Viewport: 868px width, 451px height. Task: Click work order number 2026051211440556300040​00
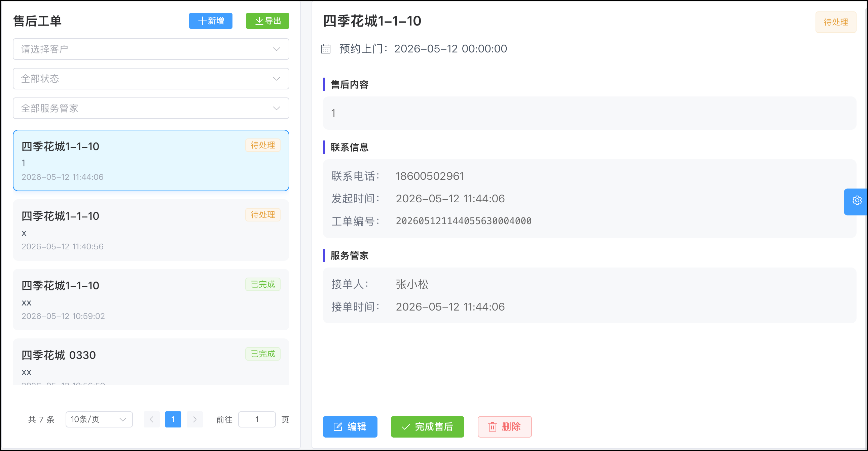(x=464, y=221)
